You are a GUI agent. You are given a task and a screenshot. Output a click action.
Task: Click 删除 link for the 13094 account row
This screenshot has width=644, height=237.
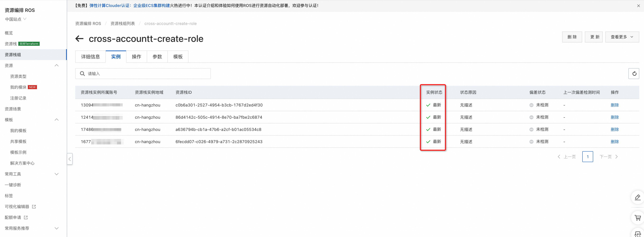[615, 105]
